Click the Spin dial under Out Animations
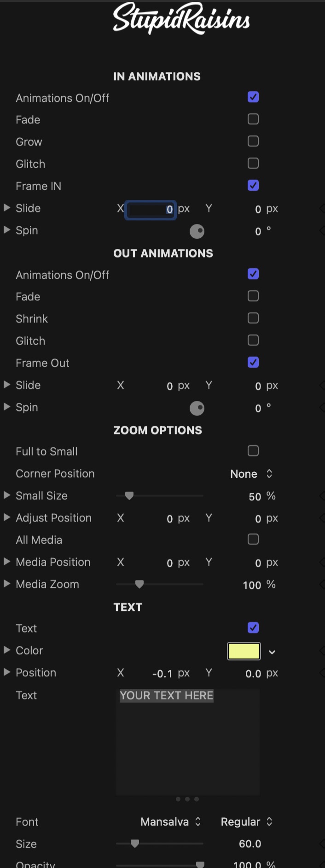Screen dimensions: 325x868 click(x=197, y=408)
